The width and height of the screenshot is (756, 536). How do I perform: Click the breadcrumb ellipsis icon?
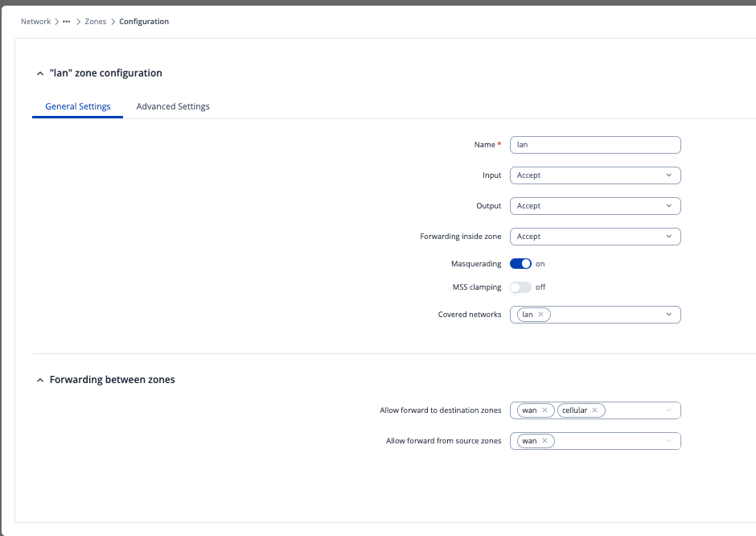click(67, 22)
